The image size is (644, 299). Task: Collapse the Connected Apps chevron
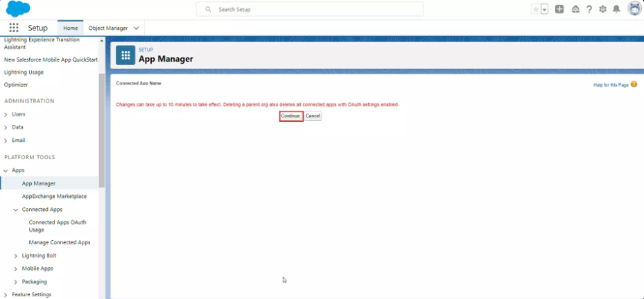tap(16, 210)
